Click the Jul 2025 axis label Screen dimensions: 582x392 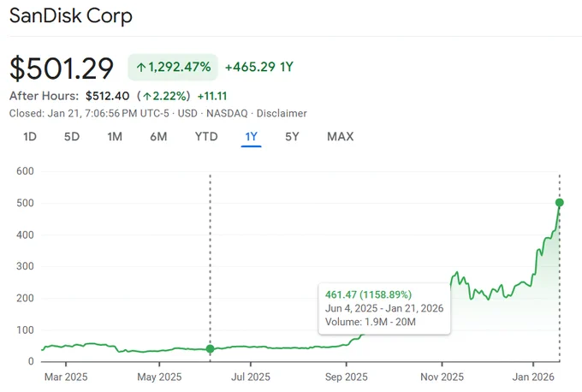pos(251,377)
